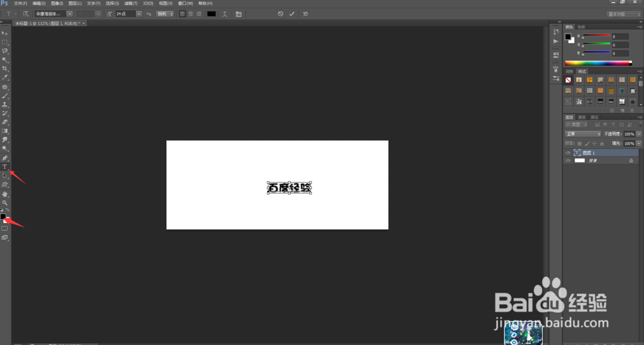Hide the 背景 layer
644x345 pixels.
pyautogui.click(x=568, y=161)
